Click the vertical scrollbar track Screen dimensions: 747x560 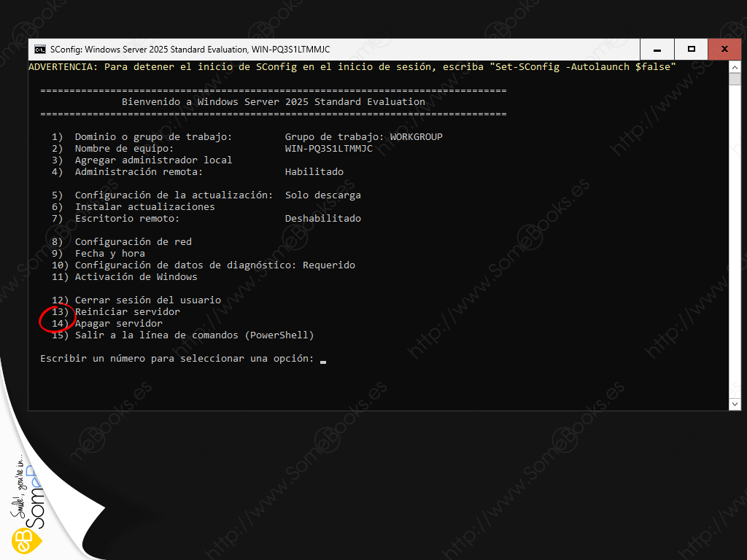pyautogui.click(x=735, y=233)
